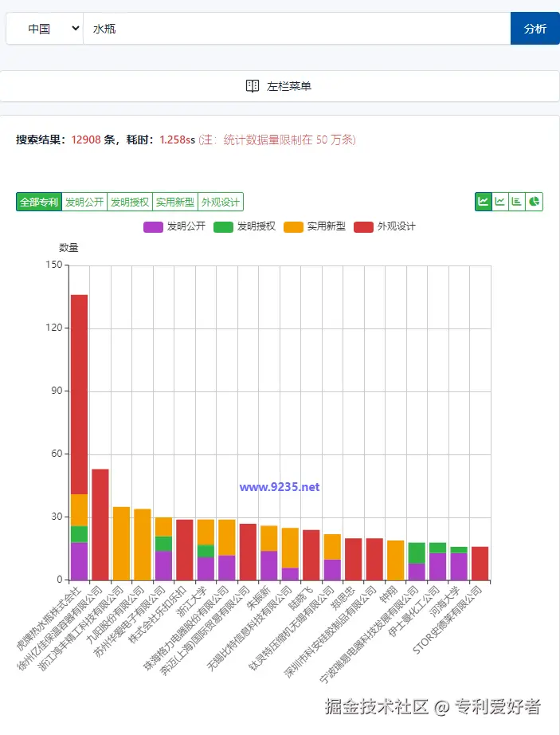Viewport: 560px width, 735px height.
Task: Open the pie chart view
Action: tap(533, 202)
